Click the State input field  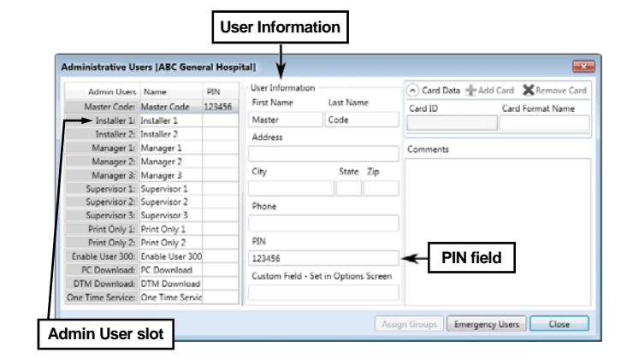(x=349, y=188)
